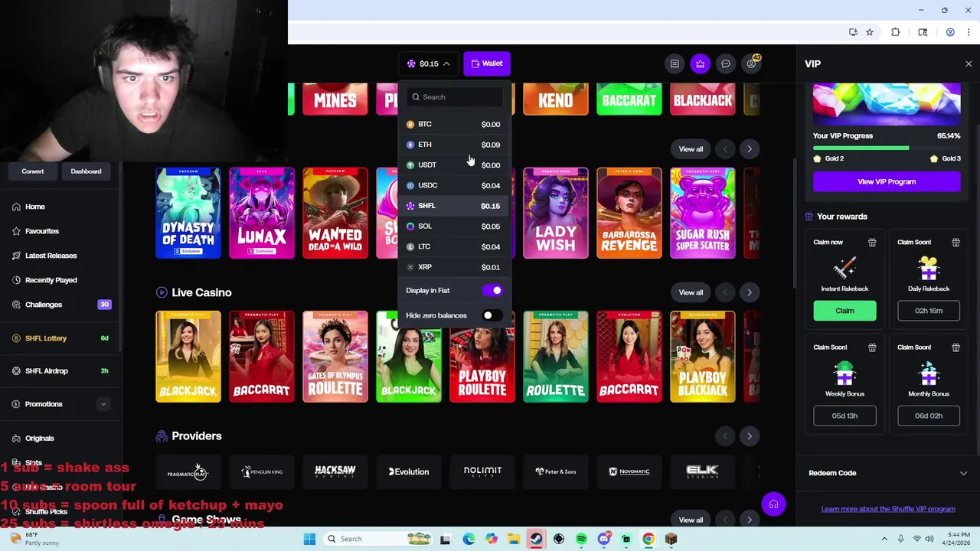Image resolution: width=980 pixels, height=551 pixels.
Task: Select LTC in the currency list
Action: pyautogui.click(x=453, y=246)
